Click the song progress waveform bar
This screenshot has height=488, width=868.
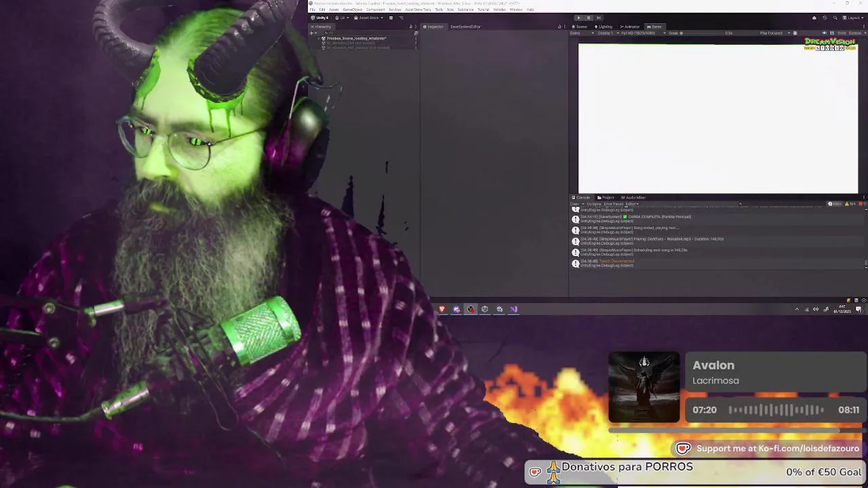(x=776, y=409)
